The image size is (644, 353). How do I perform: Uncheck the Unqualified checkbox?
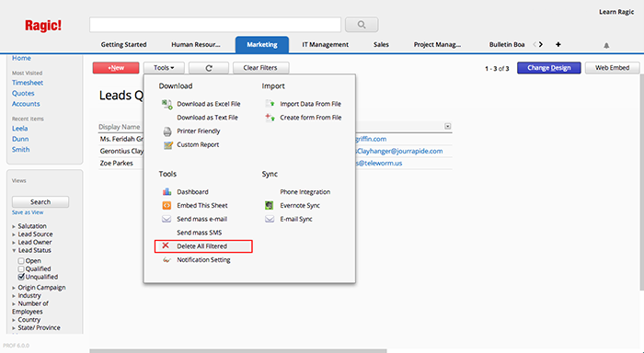(21, 277)
